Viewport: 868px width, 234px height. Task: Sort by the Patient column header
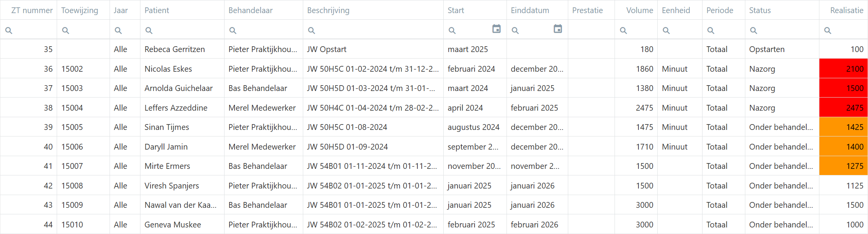(157, 10)
